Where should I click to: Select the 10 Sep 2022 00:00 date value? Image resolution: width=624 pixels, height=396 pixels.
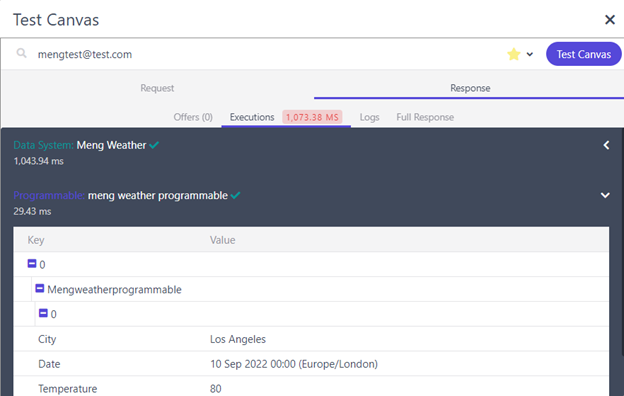[x=294, y=364]
